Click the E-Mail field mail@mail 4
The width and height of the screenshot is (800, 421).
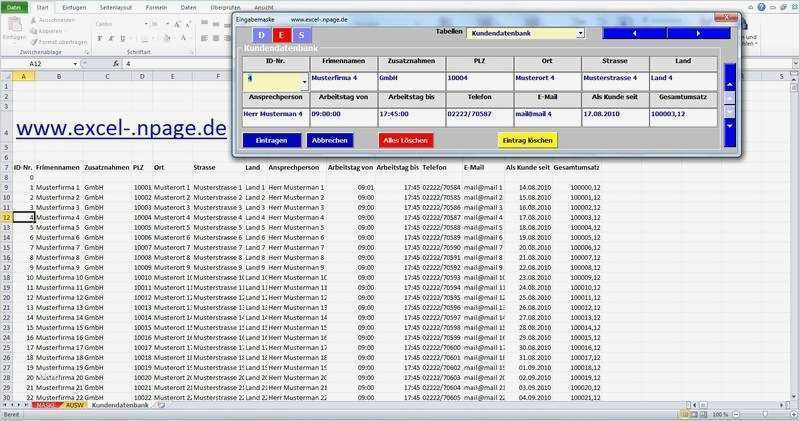coord(547,117)
